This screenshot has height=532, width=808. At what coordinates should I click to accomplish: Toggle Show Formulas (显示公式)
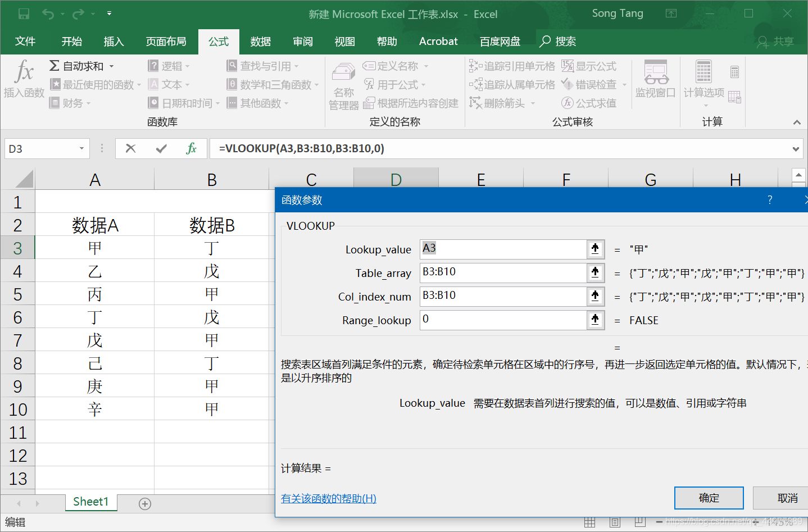coord(589,66)
